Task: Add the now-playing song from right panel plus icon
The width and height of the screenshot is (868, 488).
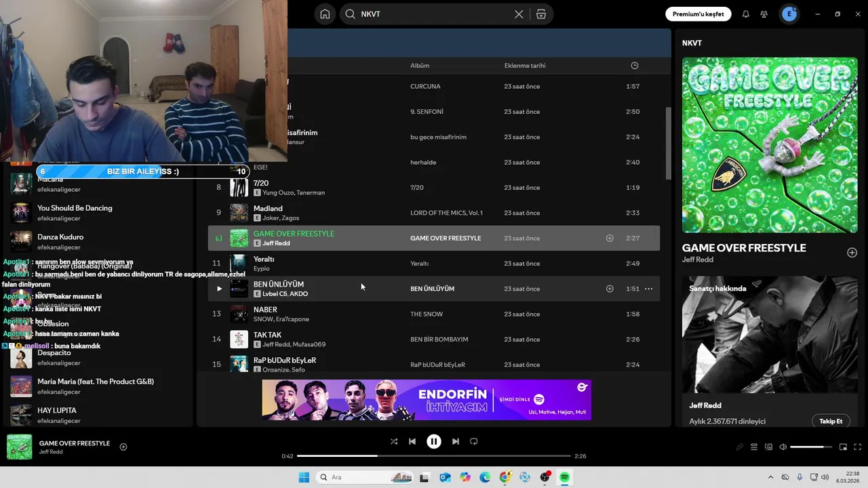Action: tap(852, 252)
